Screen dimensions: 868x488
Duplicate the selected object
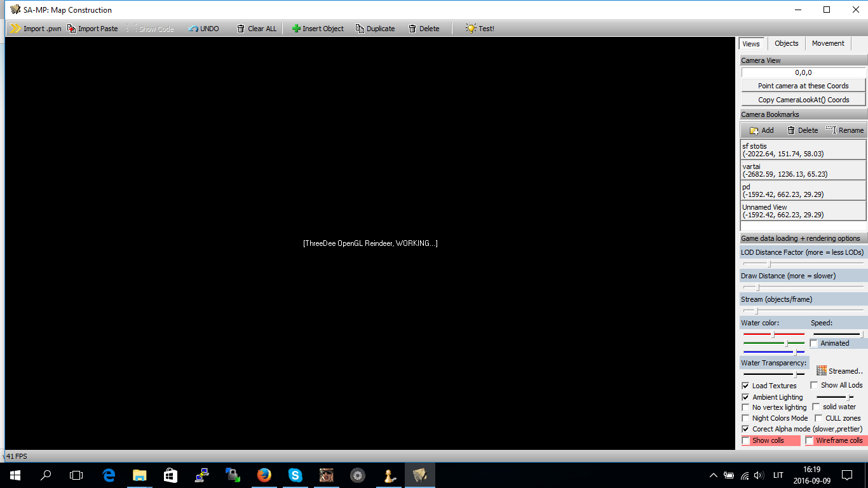(x=375, y=29)
